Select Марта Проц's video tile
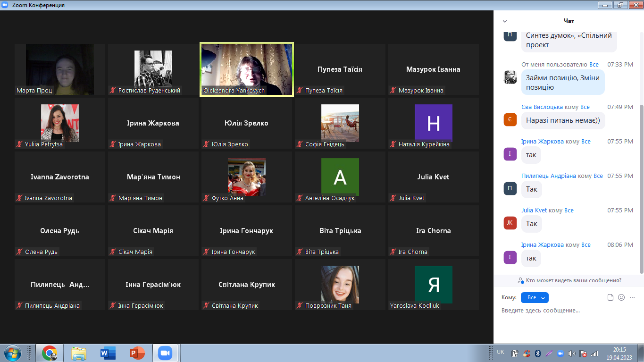Image resolution: width=644 pixels, height=362 pixels. [x=59, y=69]
